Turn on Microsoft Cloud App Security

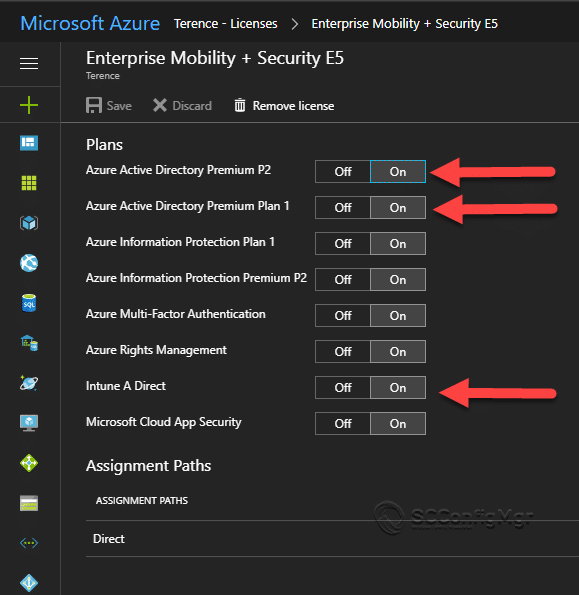click(x=398, y=423)
